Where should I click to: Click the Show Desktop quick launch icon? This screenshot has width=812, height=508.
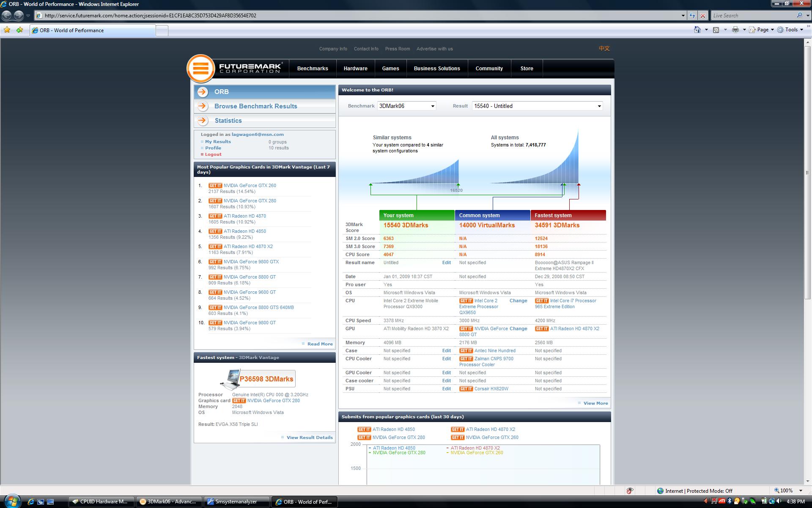pyautogui.click(x=50, y=502)
